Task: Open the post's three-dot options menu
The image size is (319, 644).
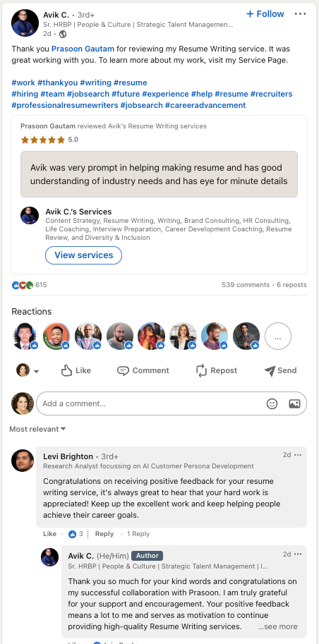Action: pos(300,14)
